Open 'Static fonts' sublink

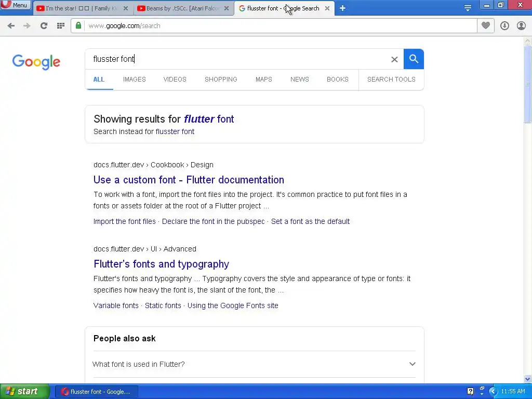pos(163,305)
